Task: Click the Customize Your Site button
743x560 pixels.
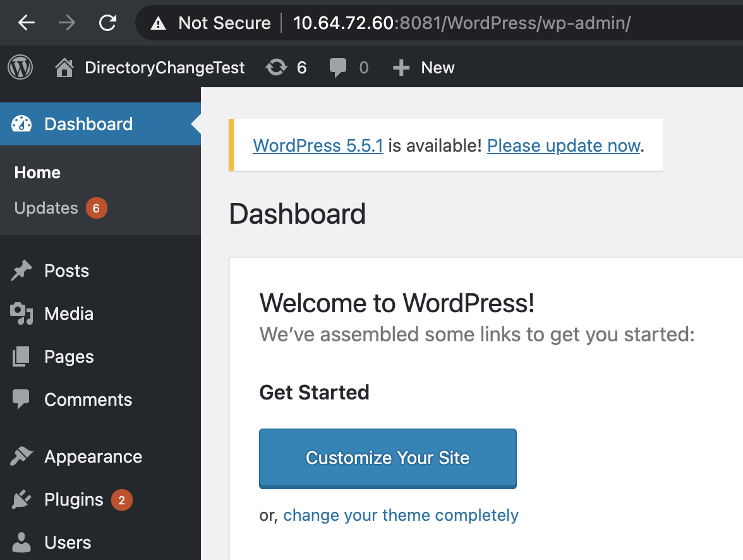Action: (x=387, y=458)
